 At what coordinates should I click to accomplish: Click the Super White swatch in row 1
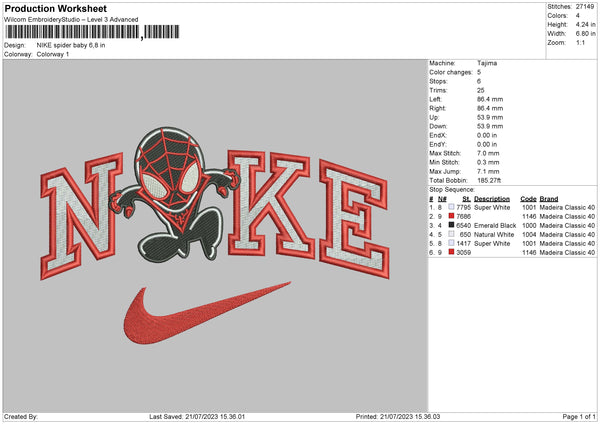(451, 207)
